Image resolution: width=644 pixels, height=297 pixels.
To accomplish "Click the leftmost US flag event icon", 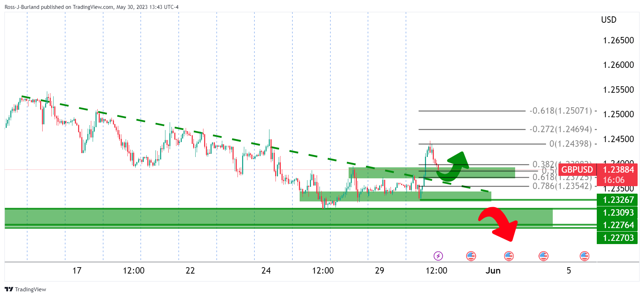I will [x=471, y=256].
